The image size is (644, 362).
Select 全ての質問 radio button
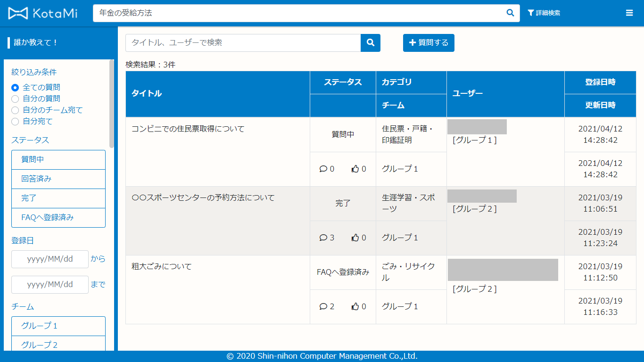pyautogui.click(x=15, y=87)
